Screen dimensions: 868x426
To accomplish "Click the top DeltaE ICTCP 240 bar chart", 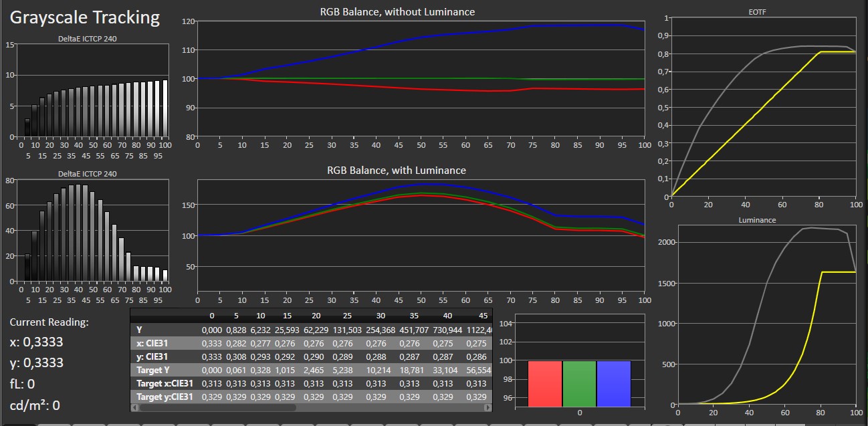I will coord(94,91).
